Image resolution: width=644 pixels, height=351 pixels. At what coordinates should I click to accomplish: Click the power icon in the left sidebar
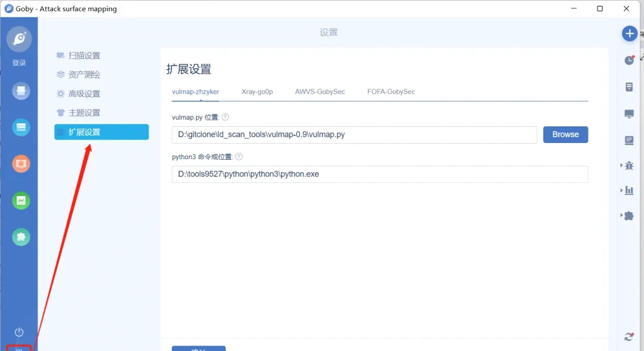tap(19, 332)
